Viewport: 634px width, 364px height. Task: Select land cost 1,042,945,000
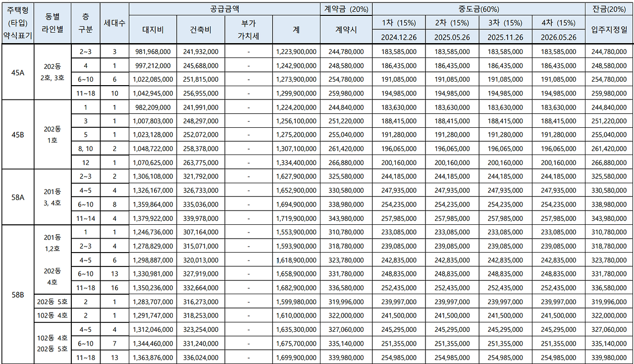point(153,93)
